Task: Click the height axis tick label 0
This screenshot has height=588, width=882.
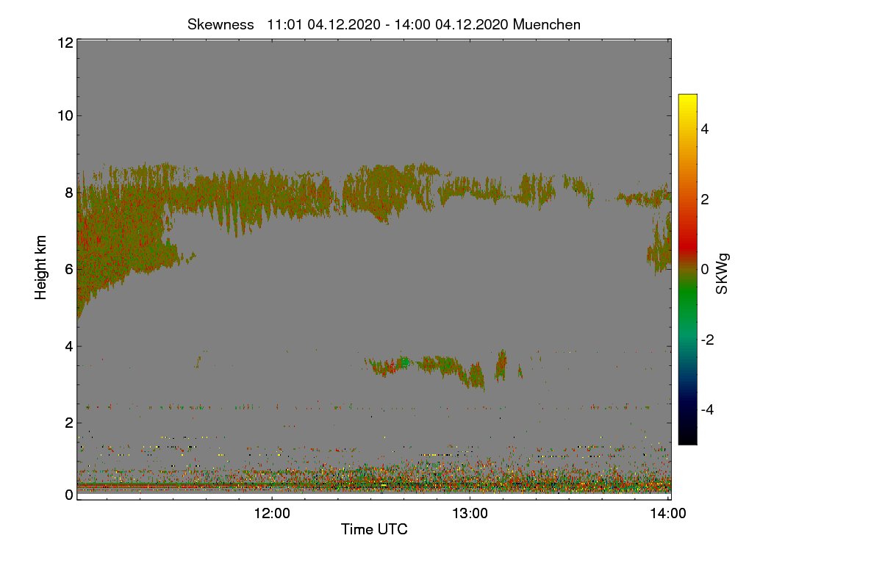Action: [x=69, y=495]
